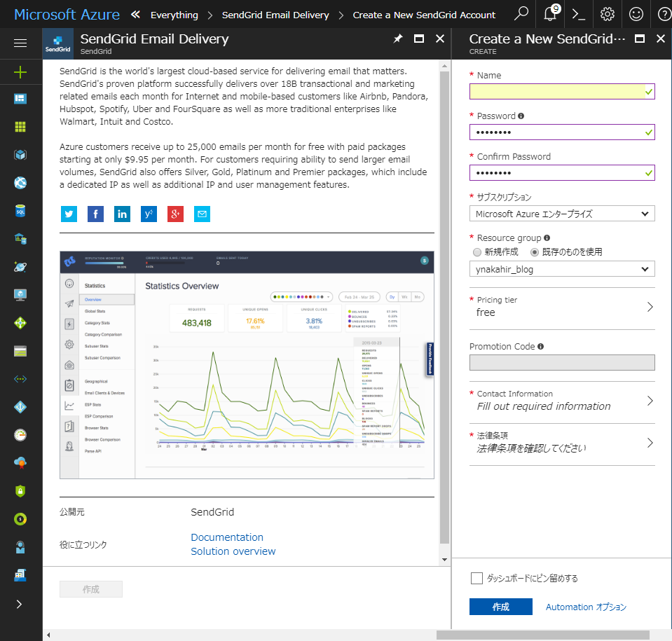Viewport: 672px width, 641px height.
Task: Open Solution overview link
Action: [x=233, y=551]
